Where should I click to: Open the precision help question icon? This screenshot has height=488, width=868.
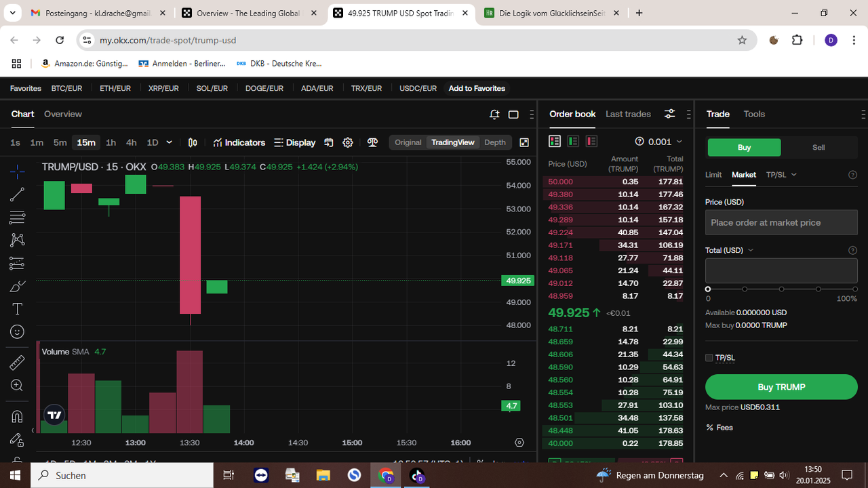pos(639,142)
